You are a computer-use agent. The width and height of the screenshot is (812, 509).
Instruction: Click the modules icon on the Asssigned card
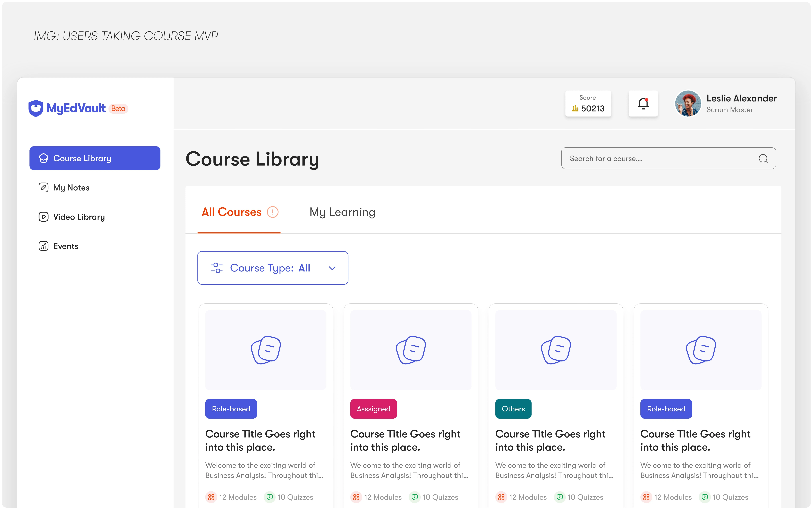(x=356, y=497)
